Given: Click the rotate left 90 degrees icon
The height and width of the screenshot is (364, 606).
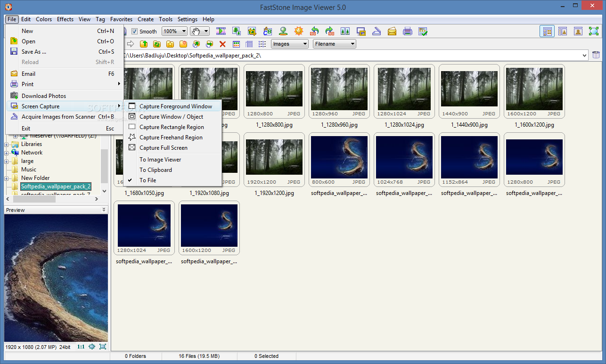Looking at the screenshot, I should click(314, 32).
